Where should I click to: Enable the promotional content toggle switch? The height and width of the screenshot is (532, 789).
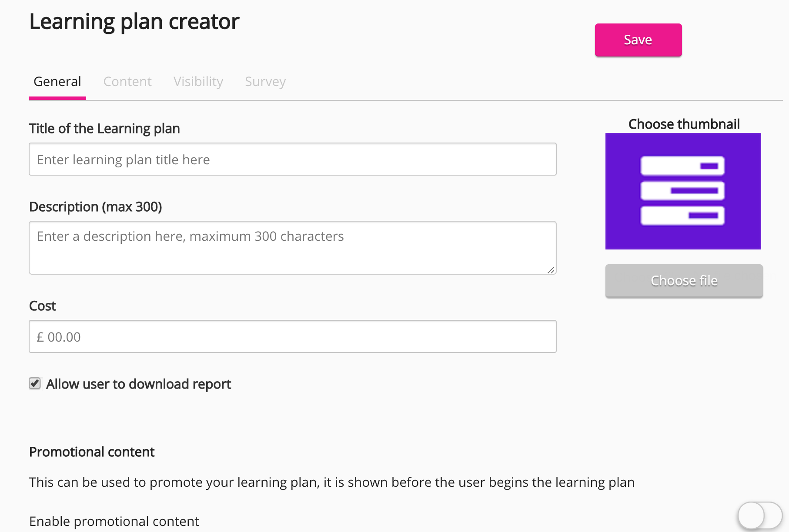[x=759, y=516]
